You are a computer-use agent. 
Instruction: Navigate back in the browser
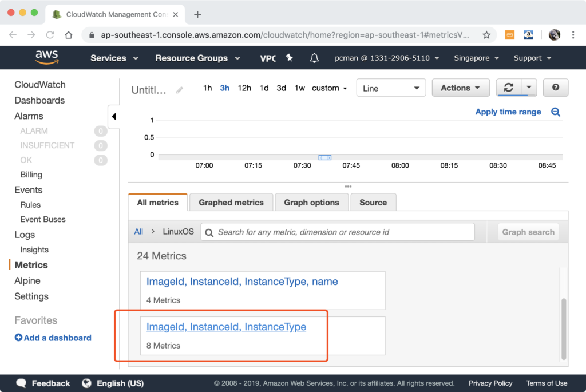[13, 35]
